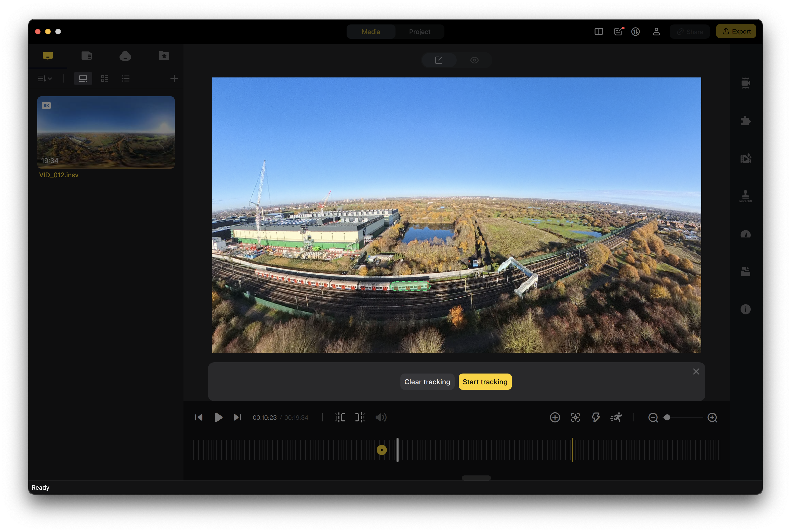791x532 pixels.
Task: Mute audio with the speaker icon
Action: coord(381,418)
